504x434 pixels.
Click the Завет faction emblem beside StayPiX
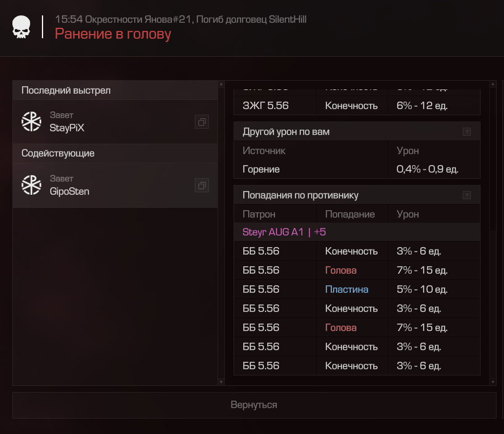click(31, 121)
